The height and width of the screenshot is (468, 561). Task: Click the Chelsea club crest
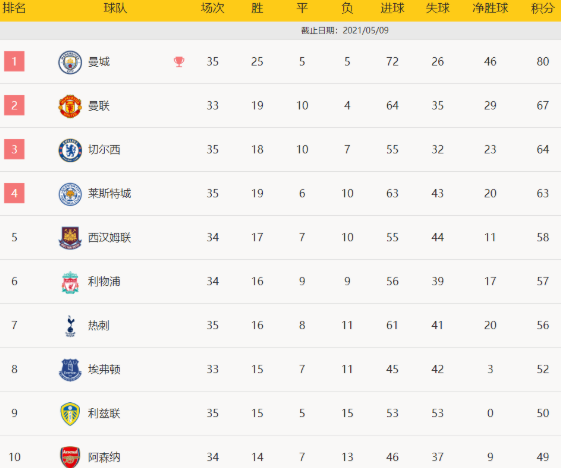[70, 150]
